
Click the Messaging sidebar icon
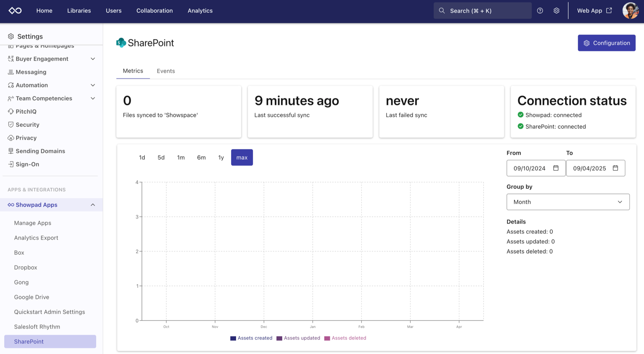(11, 72)
